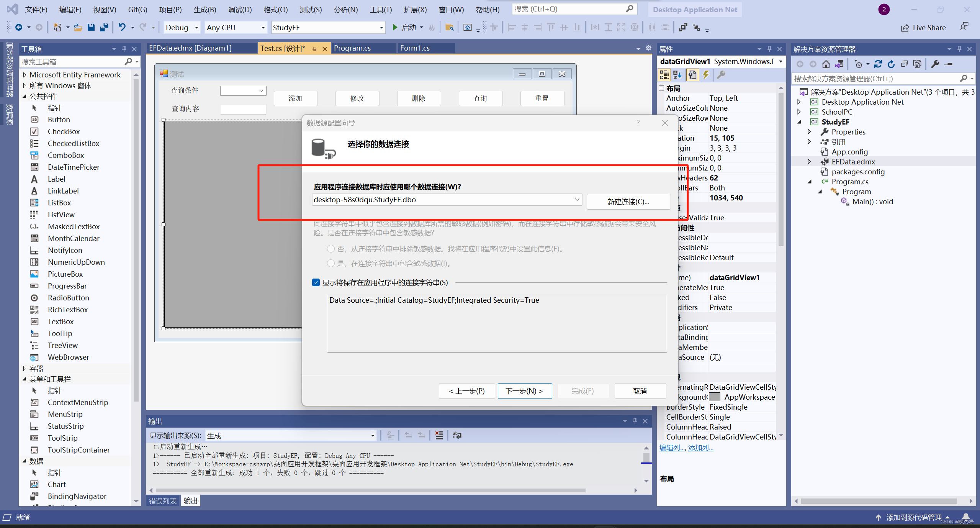This screenshot has width=980, height=528.
Task: Click the toolbox search field
Action: [x=71, y=62]
